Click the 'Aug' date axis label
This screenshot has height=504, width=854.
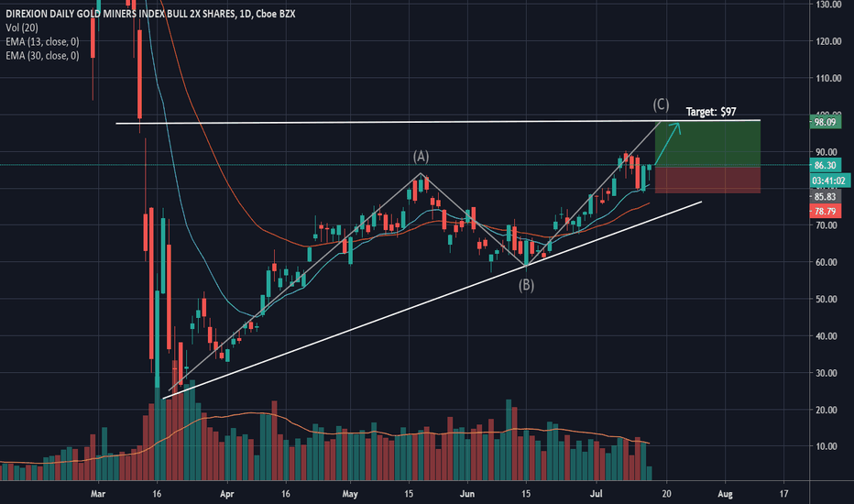tap(725, 494)
